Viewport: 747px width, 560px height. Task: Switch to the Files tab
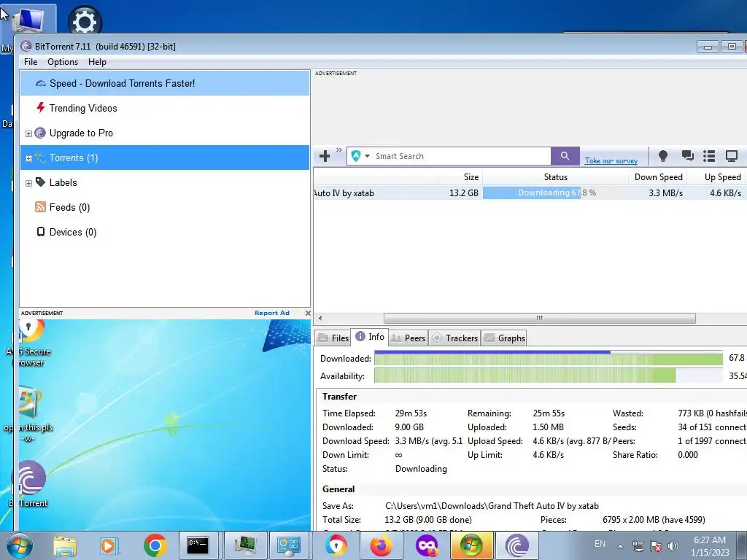[x=333, y=338]
